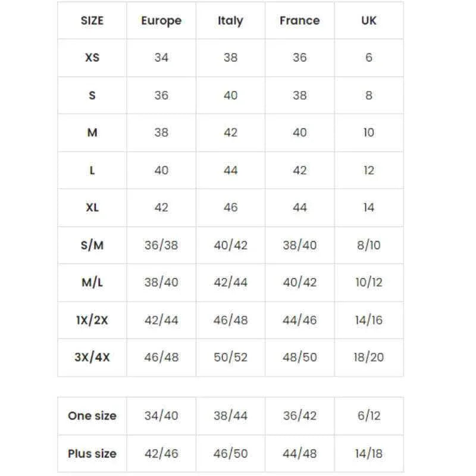Click the One size row label

(x=92, y=416)
